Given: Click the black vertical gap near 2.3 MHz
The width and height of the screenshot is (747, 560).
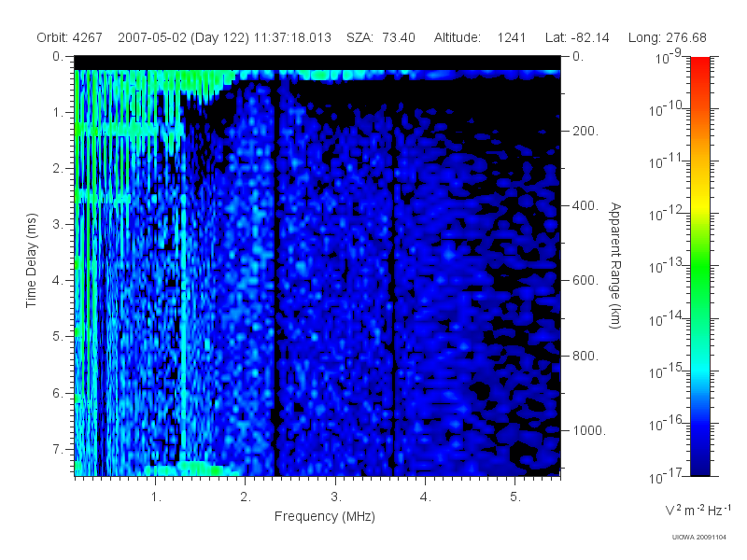Looking at the screenshot, I should point(275,276).
